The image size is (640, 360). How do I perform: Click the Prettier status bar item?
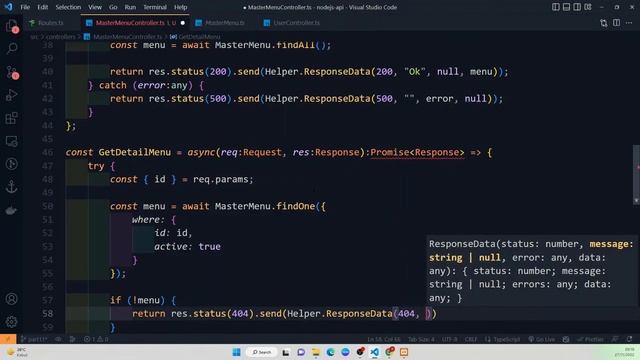tap(591, 339)
